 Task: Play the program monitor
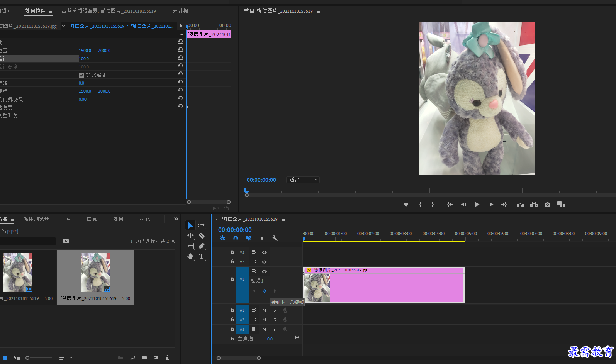[477, 205]
